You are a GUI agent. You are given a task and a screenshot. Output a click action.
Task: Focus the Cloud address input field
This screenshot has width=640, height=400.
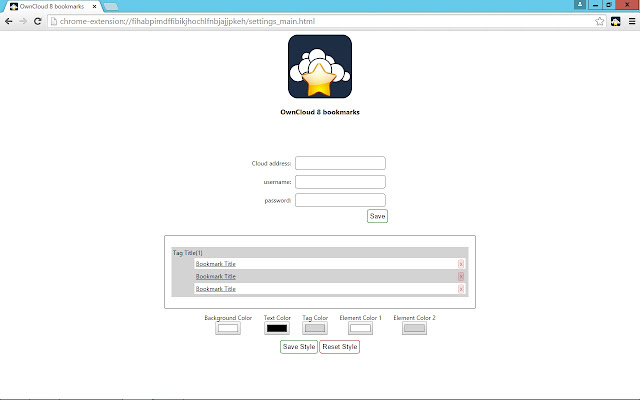(340, 163)
